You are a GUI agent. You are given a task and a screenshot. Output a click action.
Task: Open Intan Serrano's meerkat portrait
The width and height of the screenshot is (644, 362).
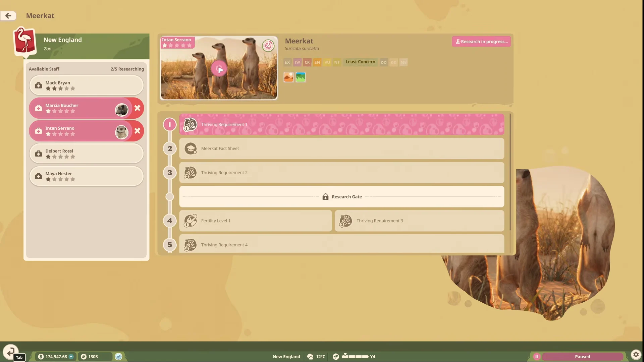(121, 132)
